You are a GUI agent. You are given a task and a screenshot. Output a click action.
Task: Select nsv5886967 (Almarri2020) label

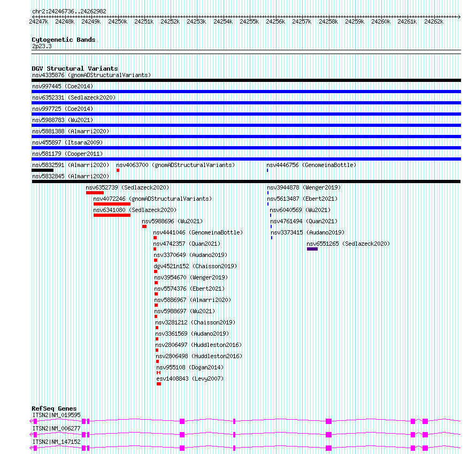click(193, 300)
